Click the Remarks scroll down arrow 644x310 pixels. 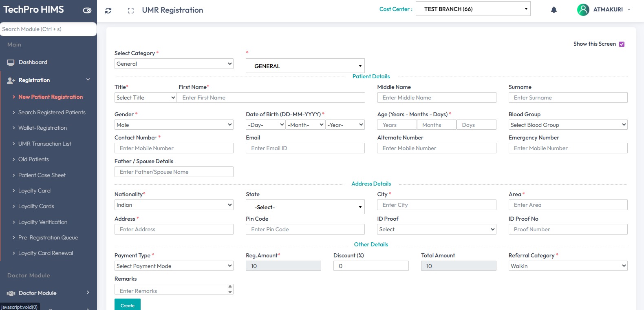230,292
